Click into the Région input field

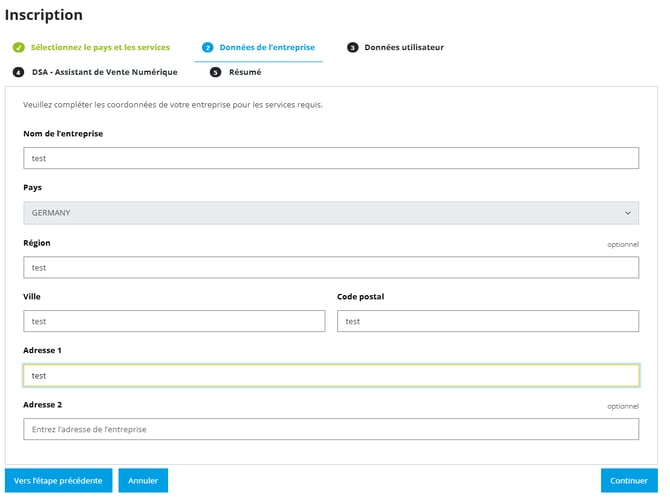tap(330, 267)
